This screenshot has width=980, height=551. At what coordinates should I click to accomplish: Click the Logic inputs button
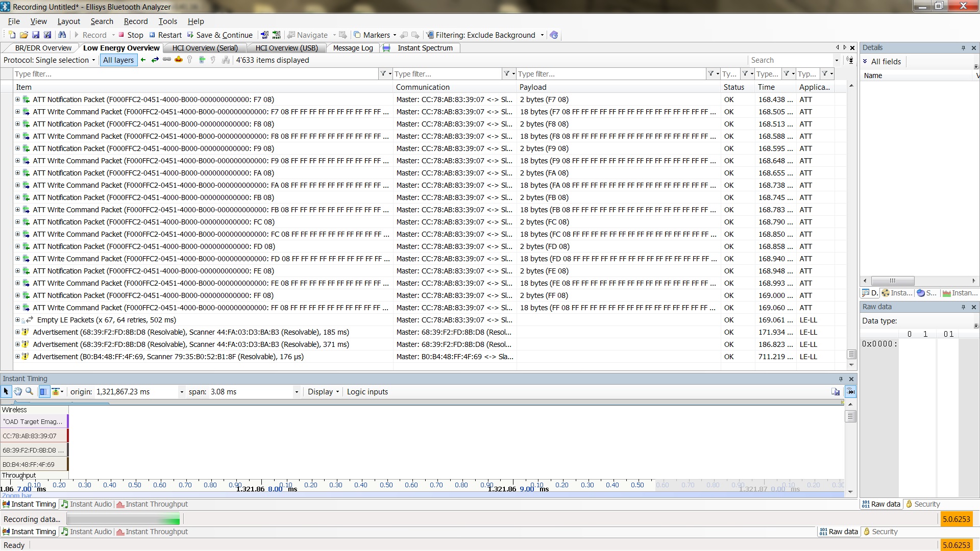[x=367, y=392]
